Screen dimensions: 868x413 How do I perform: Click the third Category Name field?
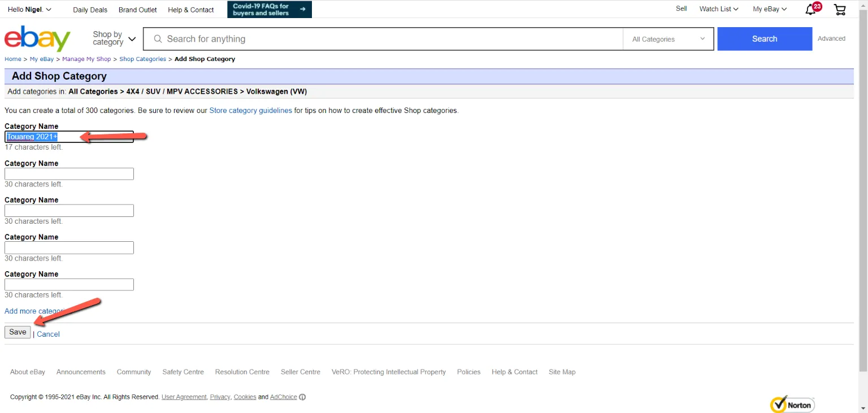pyautogui.click(x=69, y=211)
